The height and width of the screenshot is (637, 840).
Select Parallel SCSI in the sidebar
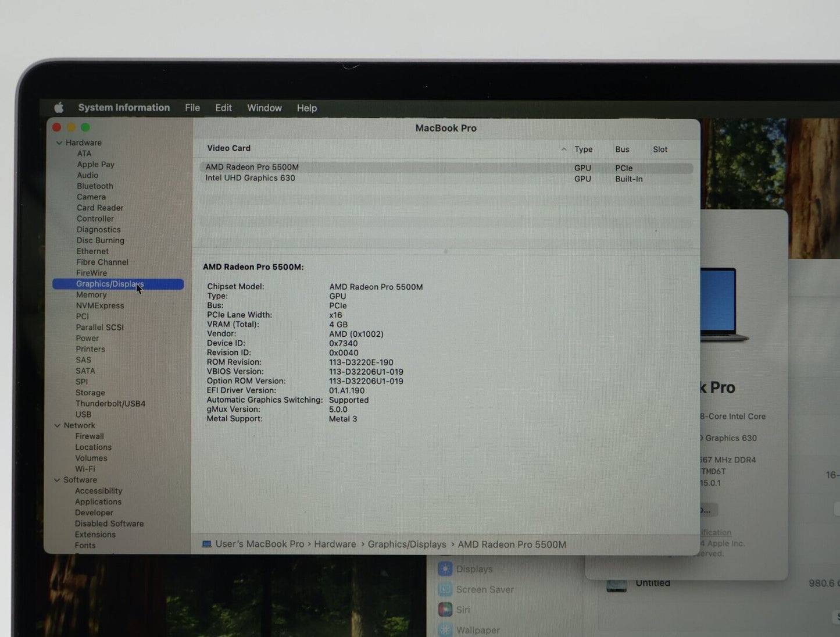click(100, 328)
